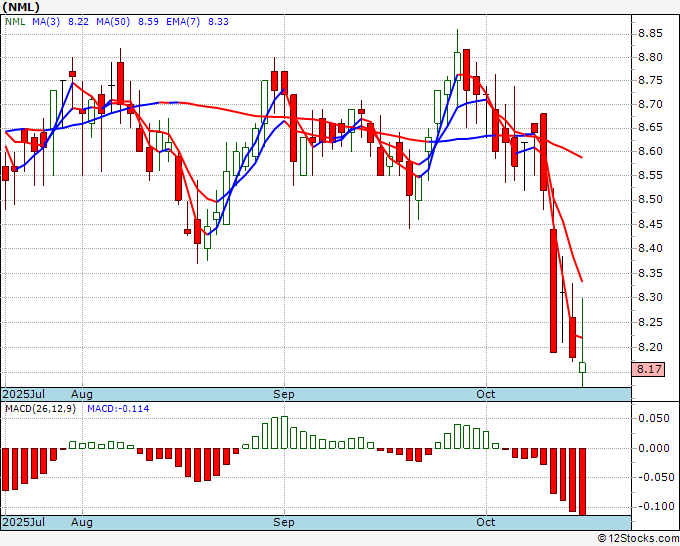Click the 8.40 price axis label

(650, 249)
